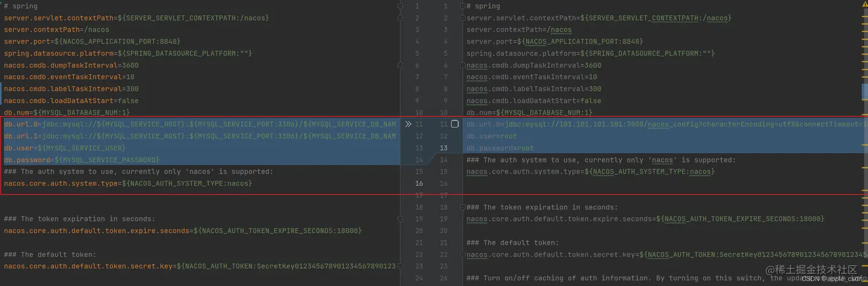Accept left change arrow at line 11
The width and height of the screenshot is (868, 286).
tap(408, 124)
